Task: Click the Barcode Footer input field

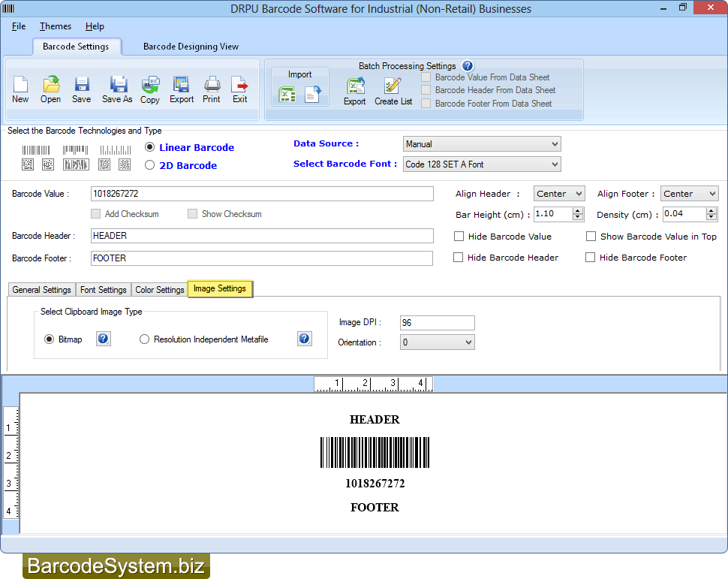Action: [x=262, y=258]
